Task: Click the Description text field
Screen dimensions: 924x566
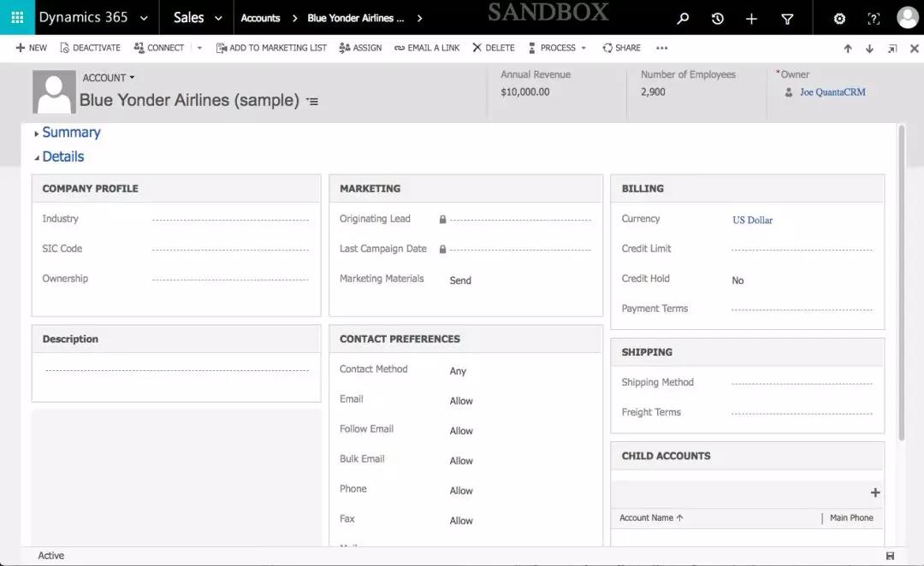Action: point(176,371)
